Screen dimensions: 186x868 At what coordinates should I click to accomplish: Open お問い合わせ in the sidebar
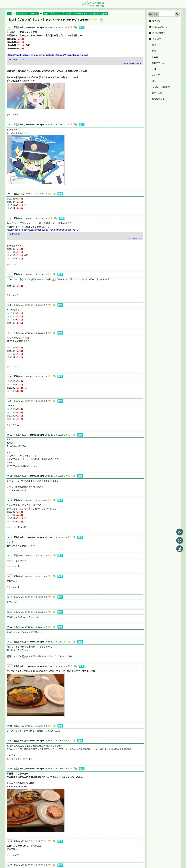164,33
